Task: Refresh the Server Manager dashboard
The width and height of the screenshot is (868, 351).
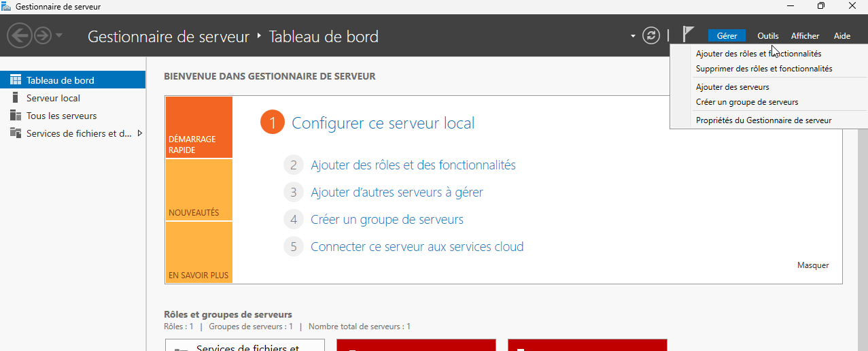Action: pyautogui.click(x=651, y=35)
